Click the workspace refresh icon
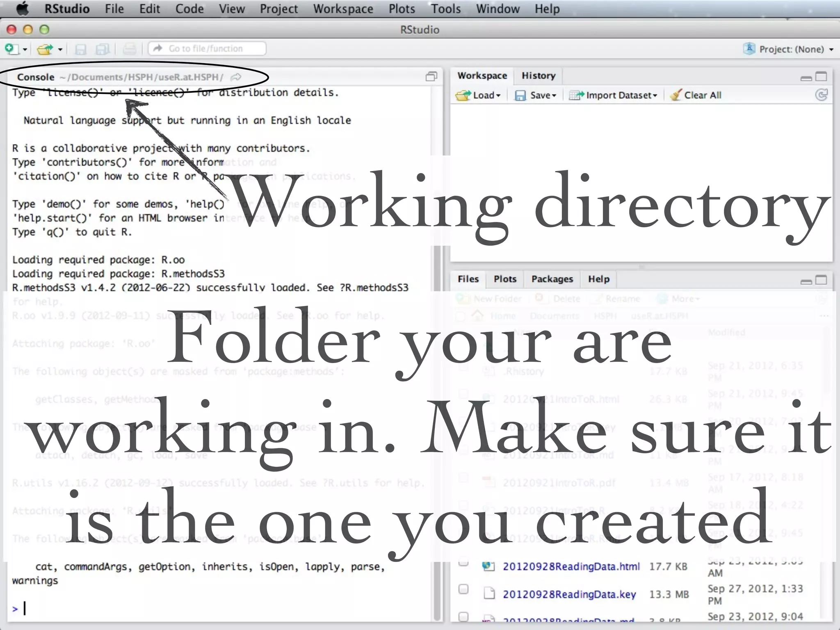The height and width of the screenshot is (630, 840). (x=821, y=95)
